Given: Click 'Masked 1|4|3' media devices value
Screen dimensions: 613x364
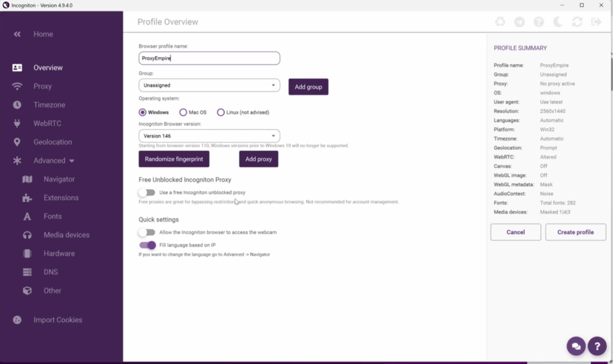Looking at the screenshot, I should tap(555, 212).
